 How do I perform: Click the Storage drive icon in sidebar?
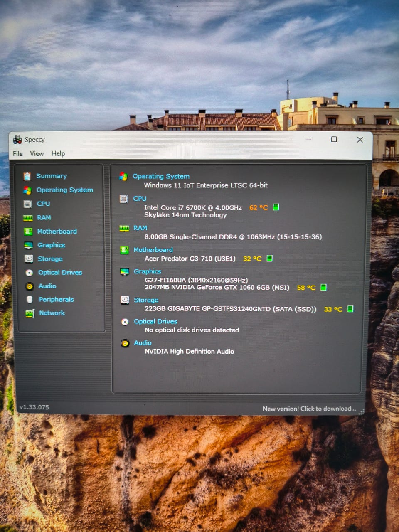(29, 259)
